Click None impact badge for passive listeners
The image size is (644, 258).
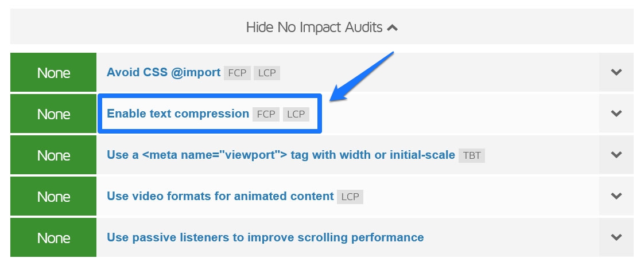pyautogui.click(x=53, y=237)
